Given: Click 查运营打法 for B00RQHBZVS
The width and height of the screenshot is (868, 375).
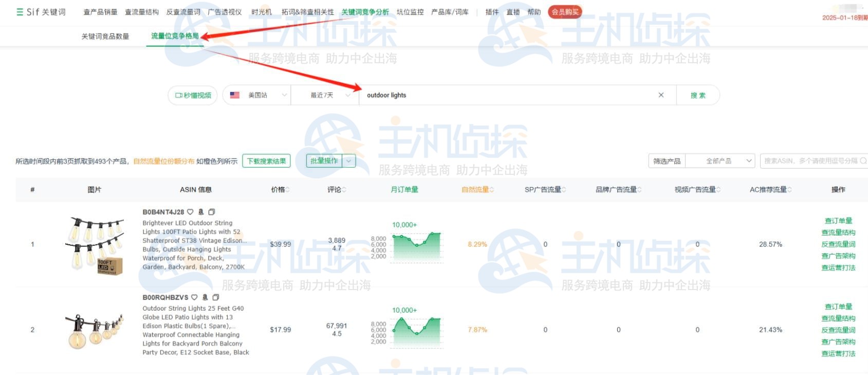Looking at the screenshot, I should pyautogui.click(x=838, y=353).
